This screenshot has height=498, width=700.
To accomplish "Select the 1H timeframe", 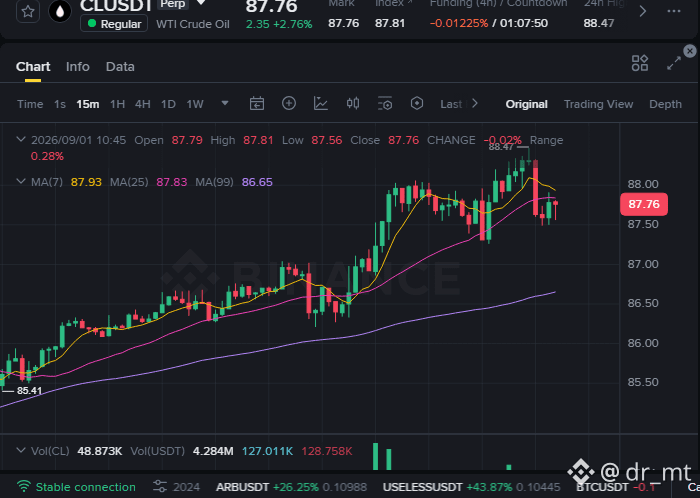I will tap(117, 104).
